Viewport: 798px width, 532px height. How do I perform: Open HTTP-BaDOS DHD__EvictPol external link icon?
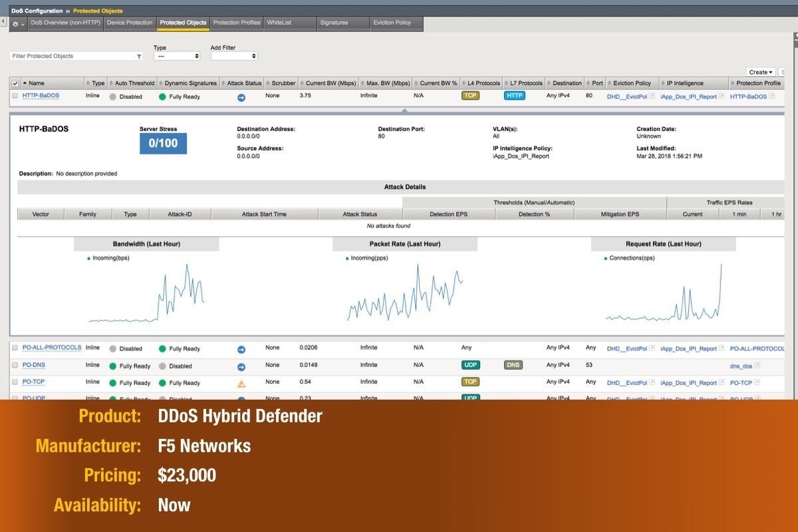tap(652, 96)
